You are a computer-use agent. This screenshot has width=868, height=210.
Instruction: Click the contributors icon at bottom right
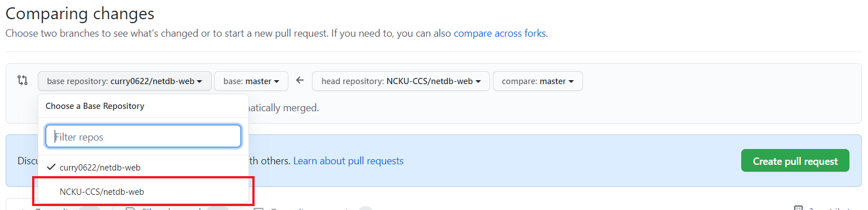(799, 208)
